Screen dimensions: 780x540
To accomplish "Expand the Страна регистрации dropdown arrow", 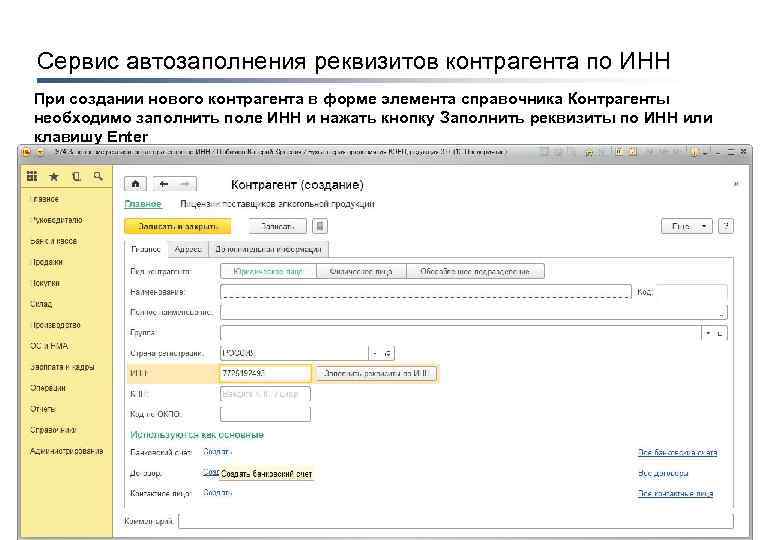I will [x=375, y=353].
